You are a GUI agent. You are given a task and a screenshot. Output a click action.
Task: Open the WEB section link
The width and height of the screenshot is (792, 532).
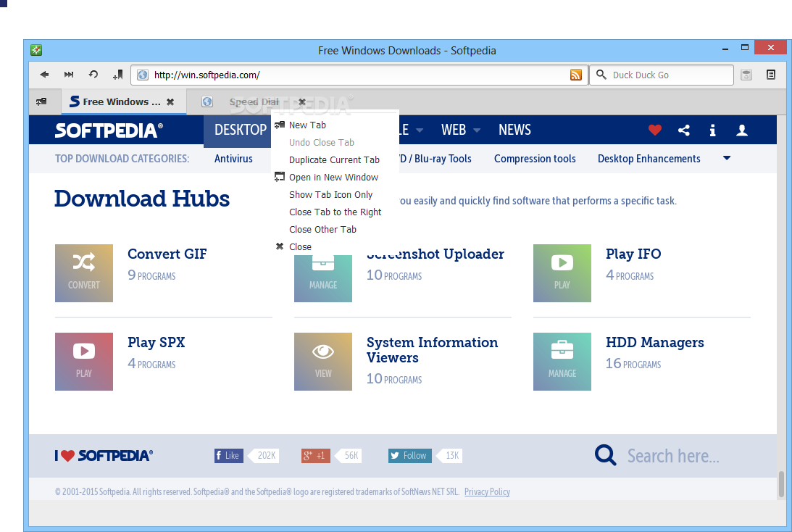pyautogui.click(x=454, y=130)
